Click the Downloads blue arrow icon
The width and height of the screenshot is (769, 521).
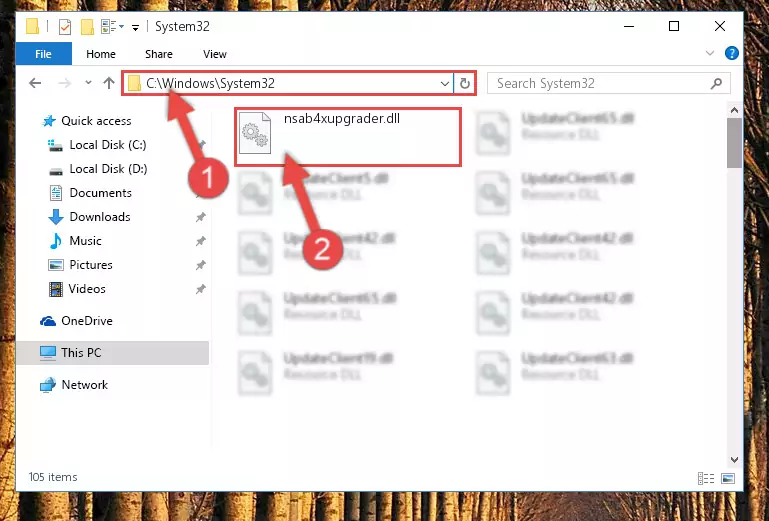click(x=56, y=217)
